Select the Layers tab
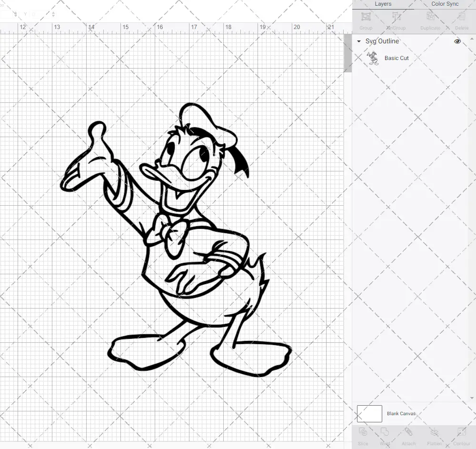The height and width of the screenshot is (449, 476). click(x=383, y=4)
